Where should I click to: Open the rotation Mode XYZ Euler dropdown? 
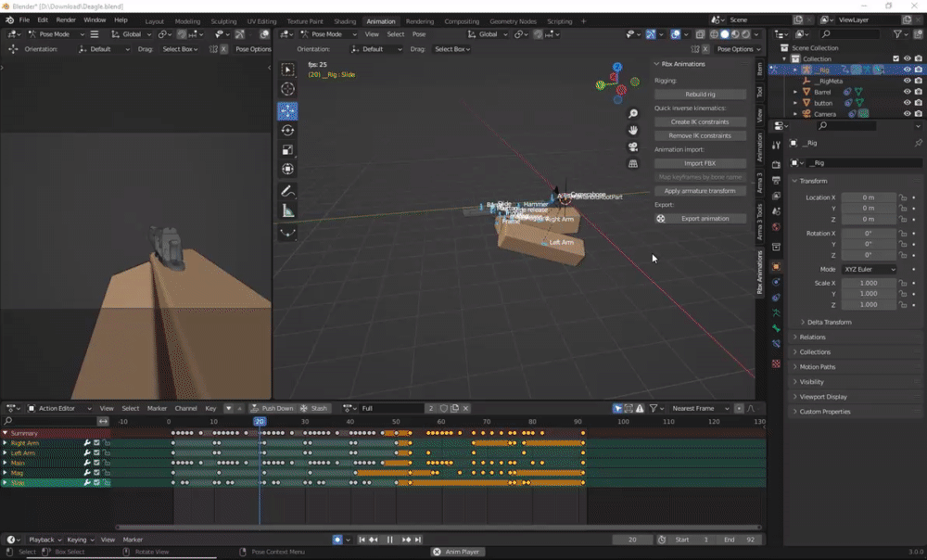[x=870, y=269]
